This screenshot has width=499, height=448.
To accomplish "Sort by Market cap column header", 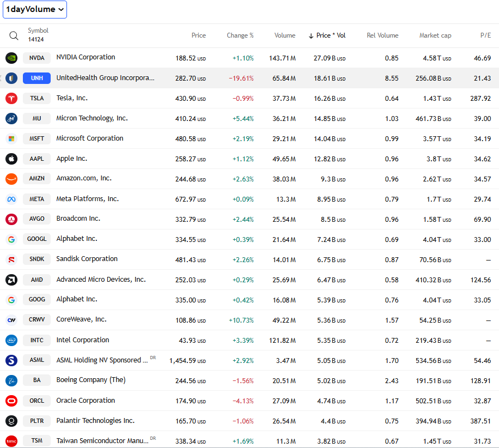I will 435,35.
